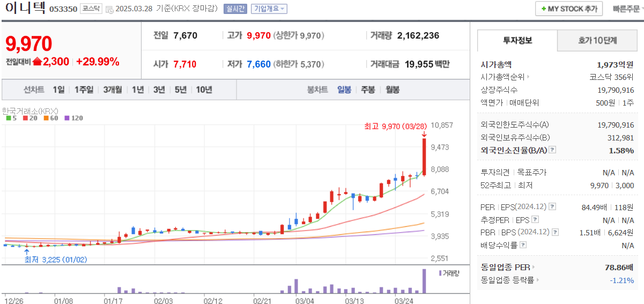Image resolution: width=644 pixels, height=304 pixels.
Task: Click the 최저 3,225 (01/02) chart marker
Action: [56, 259]
